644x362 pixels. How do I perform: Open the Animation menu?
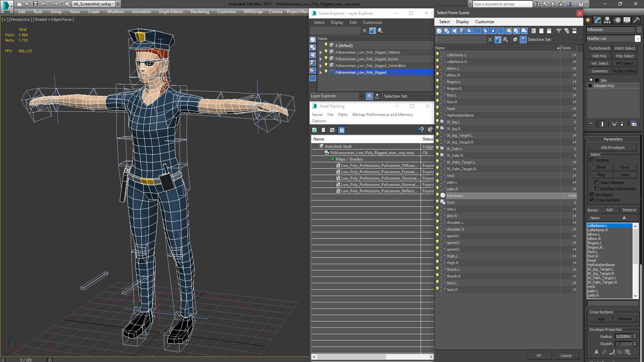[x=141, y=12]
